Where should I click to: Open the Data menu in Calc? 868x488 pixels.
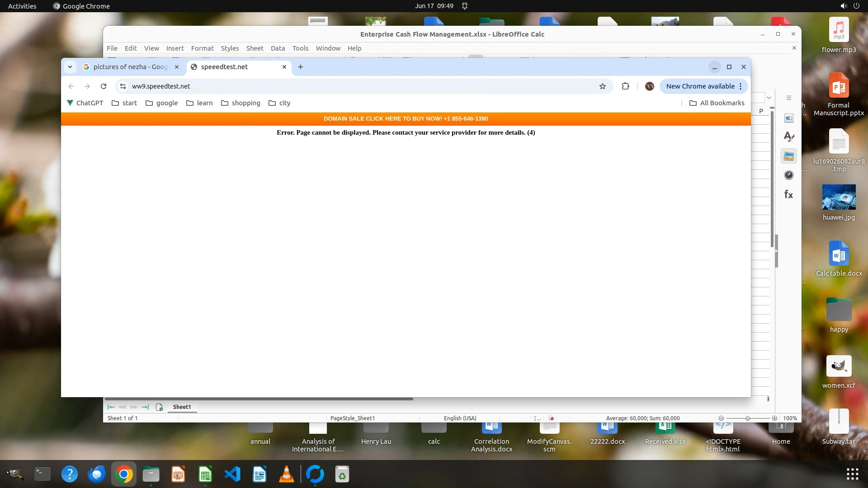point(278,48)
